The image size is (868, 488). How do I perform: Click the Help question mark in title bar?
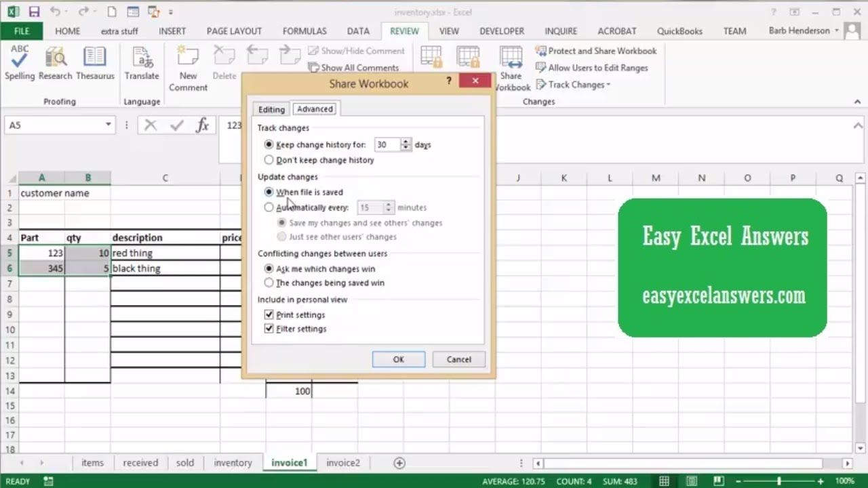pyautogui.click(x=774, y=12)
